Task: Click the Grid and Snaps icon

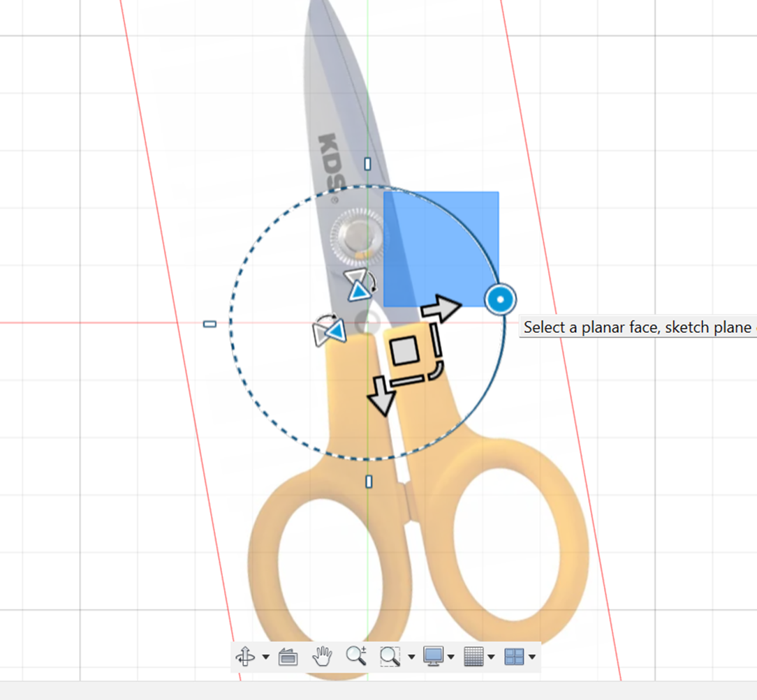Action: click(473, 656)
